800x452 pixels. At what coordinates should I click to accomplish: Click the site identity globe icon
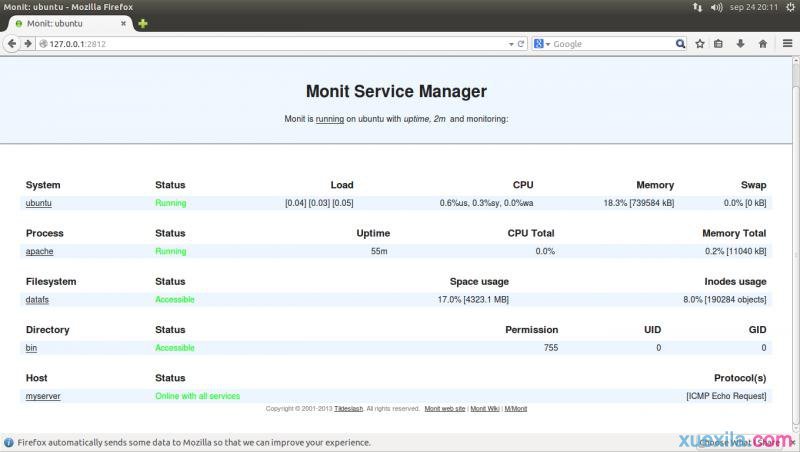43,44
